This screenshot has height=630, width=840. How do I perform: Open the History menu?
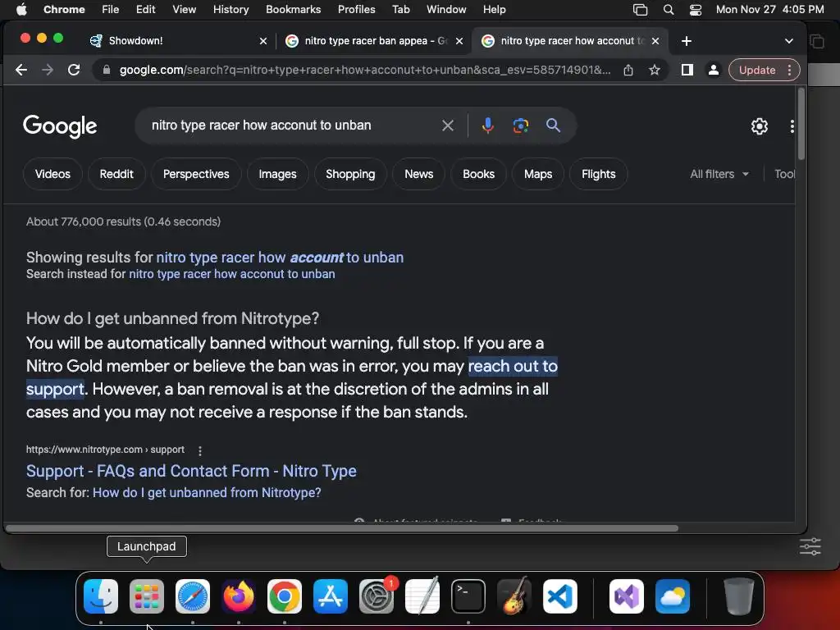click(231, 9)
